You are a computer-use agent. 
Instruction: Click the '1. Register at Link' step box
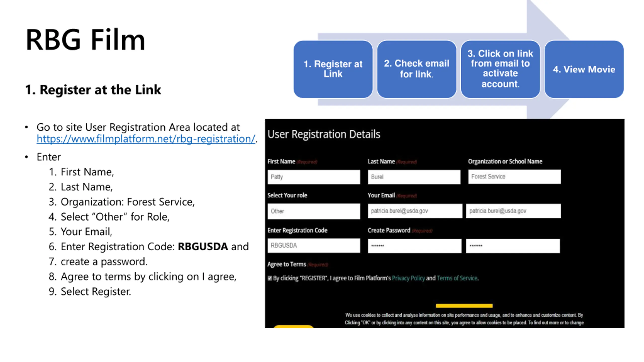tap(333, 69)
